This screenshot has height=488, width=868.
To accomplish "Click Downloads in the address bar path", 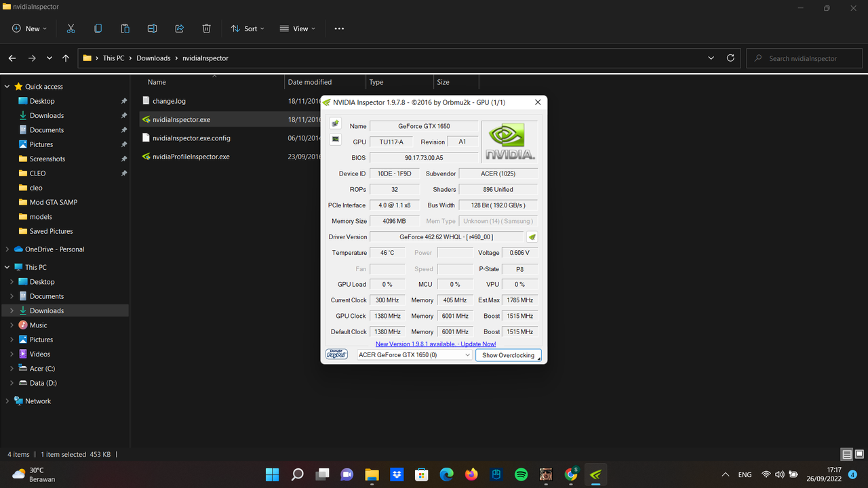I will click(153, 58).
